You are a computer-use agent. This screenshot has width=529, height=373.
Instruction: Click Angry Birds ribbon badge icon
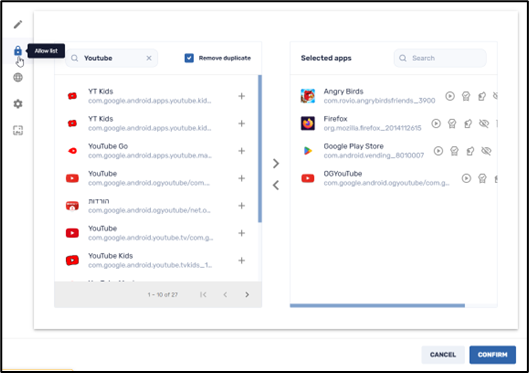coord(466,96)
